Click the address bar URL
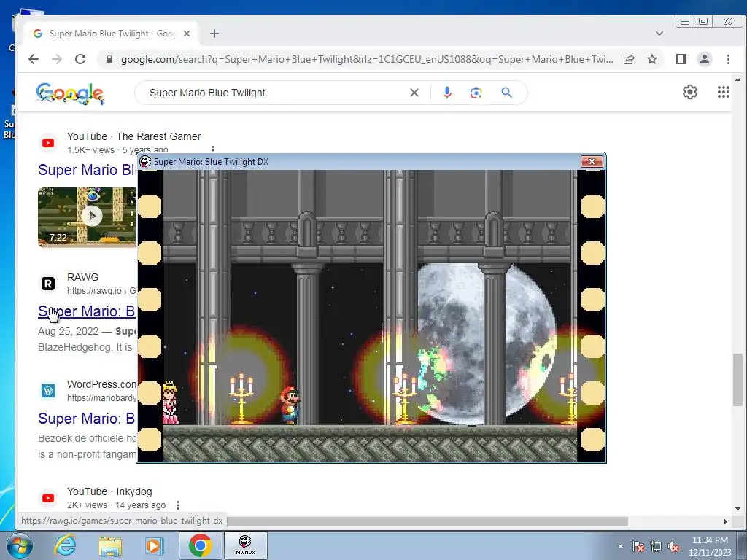747x560 pixels. [367, 59]
